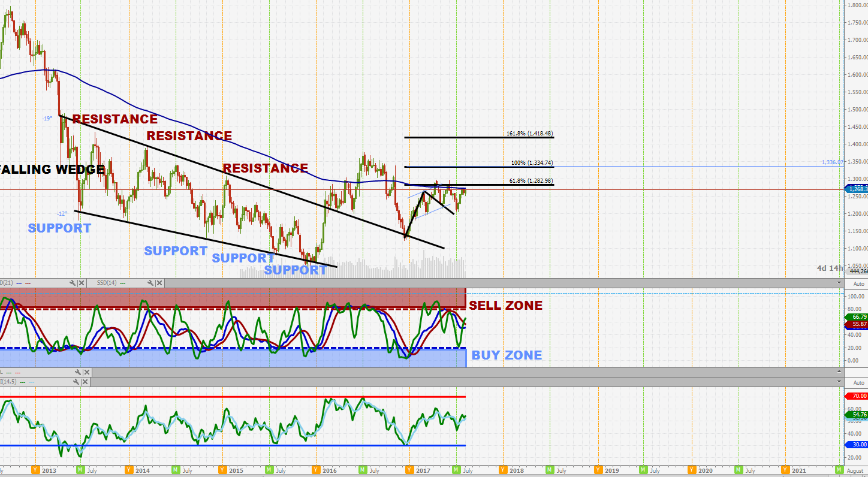
Task: Toggle Auto scaling on the RSI panel axis
Action: [x=858, y=382]
